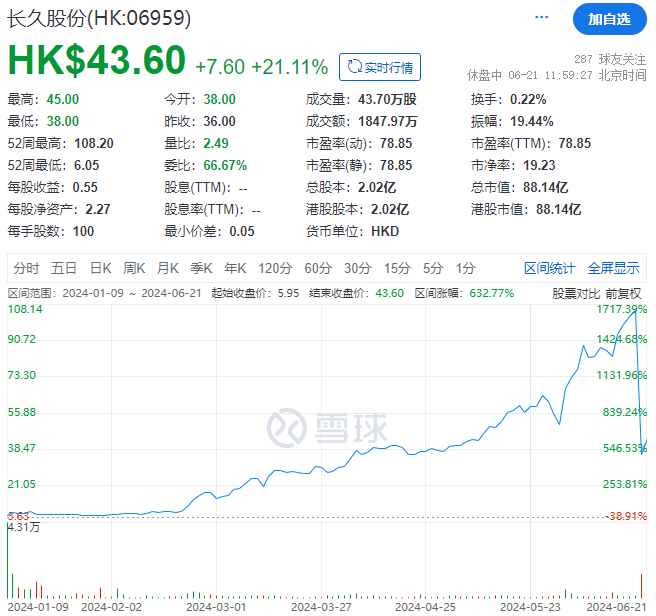Viewport: 656px width, 616px height.
Task: Choose the 60分 interval tab
Action: pos(318,268)
